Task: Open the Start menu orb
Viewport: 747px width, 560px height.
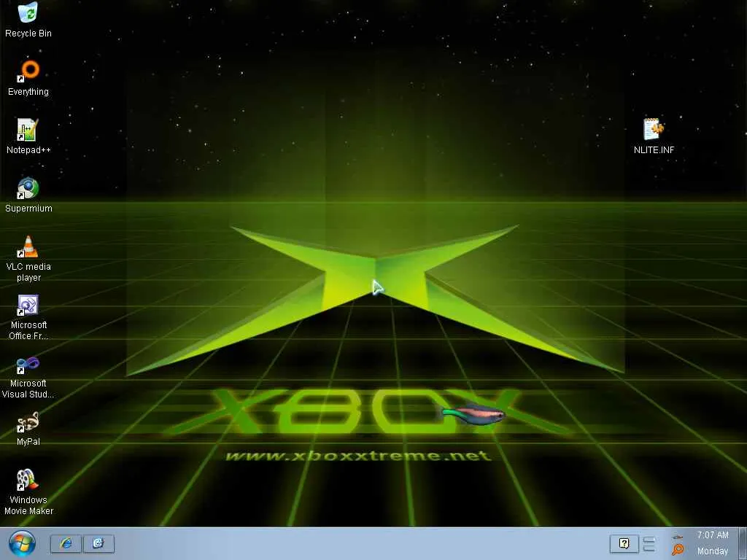Action: (x=22, y=543)
